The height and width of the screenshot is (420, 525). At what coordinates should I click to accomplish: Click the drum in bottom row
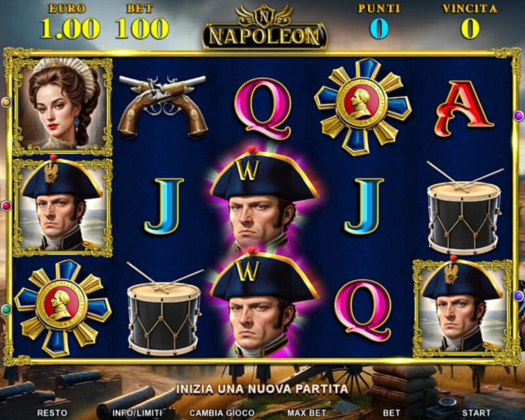(x=163, y=308)
